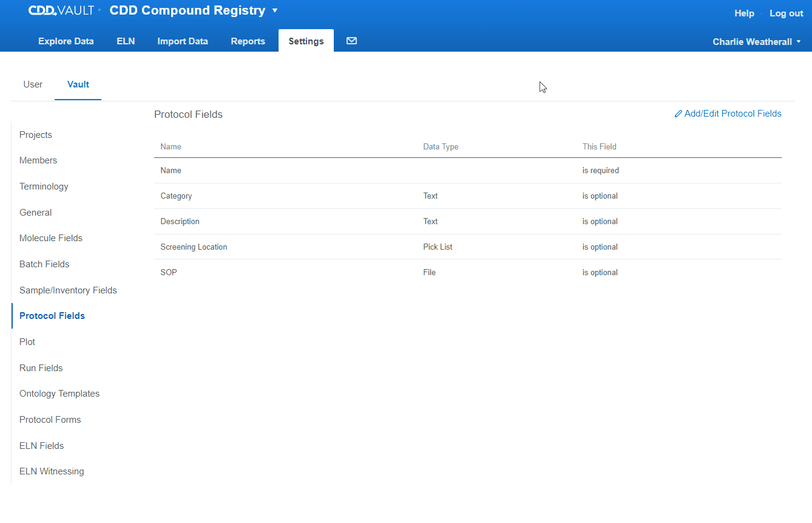Click the Help link

click(x=744, y=13)
